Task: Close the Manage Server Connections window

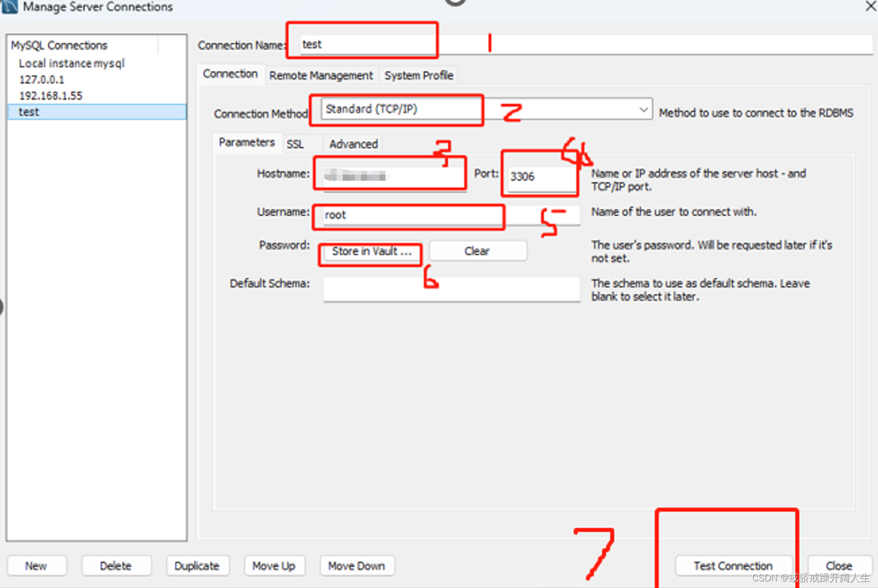Action: click(x=870, y=6)
